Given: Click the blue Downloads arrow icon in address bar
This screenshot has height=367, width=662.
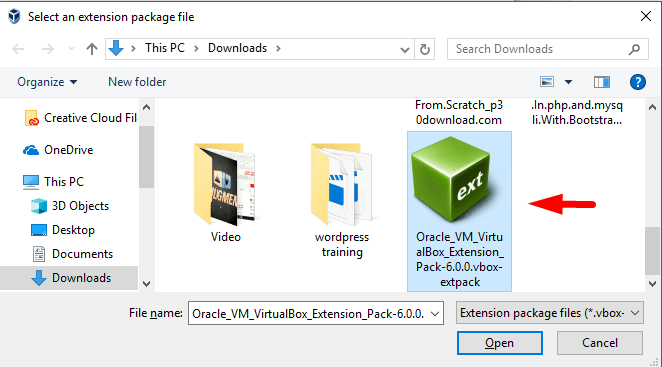Looking at the screenshot, I should (x=116, y=48).
